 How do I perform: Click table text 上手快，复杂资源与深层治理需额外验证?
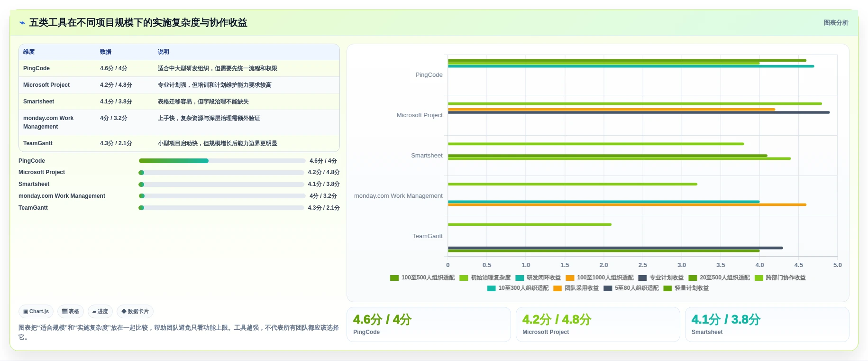click(209, 118)
